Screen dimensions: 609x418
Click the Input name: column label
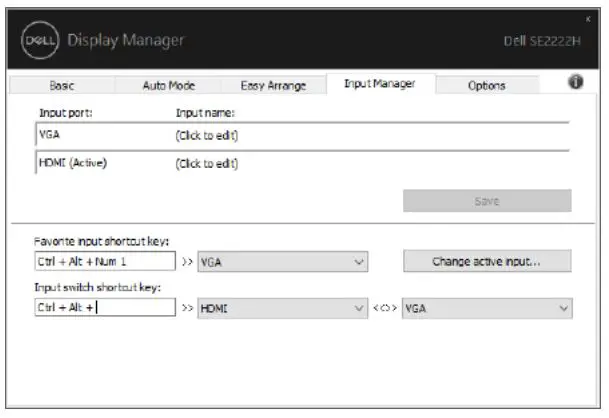click(x=205, y=113)
